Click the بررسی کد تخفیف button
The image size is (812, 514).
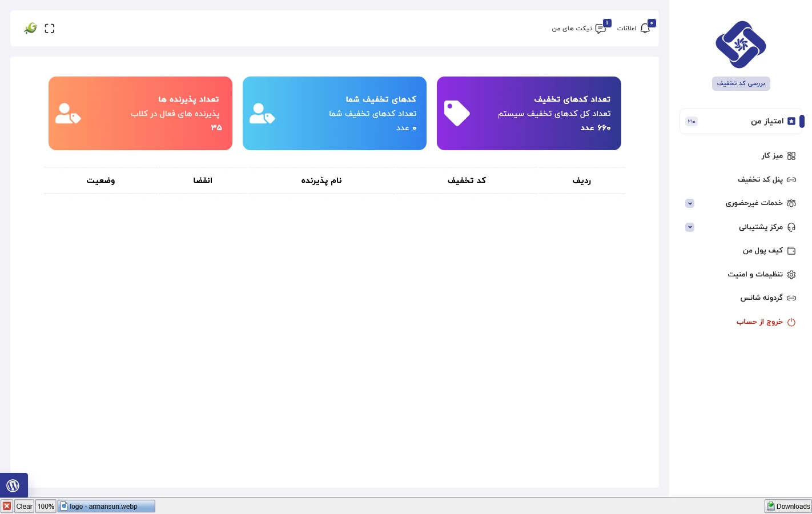tap(741, 83)
